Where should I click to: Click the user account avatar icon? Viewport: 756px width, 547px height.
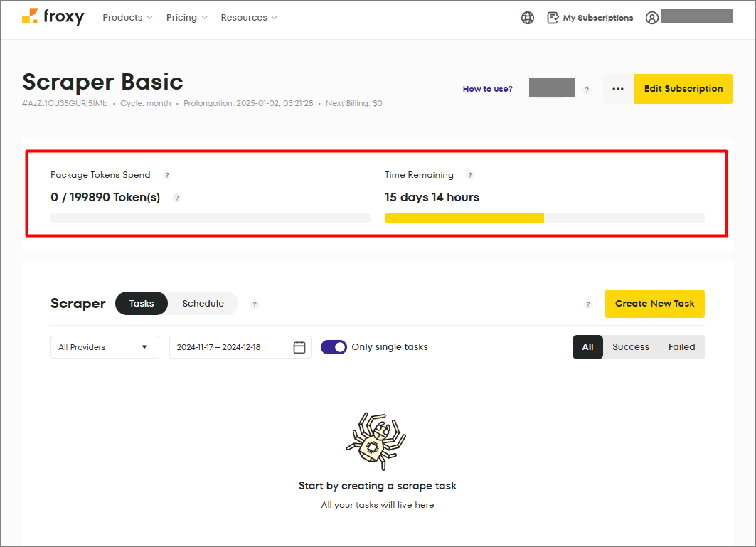click(x=652, y=18)
